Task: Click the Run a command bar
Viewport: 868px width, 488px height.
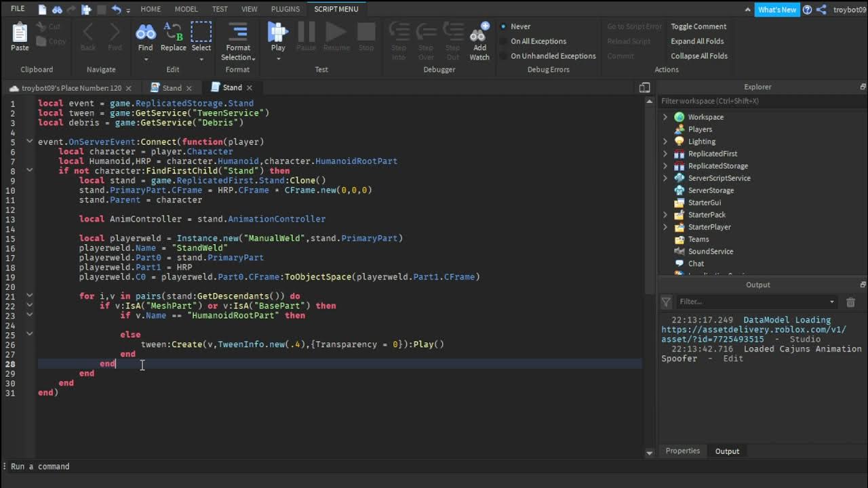Action: coord(434,466)
